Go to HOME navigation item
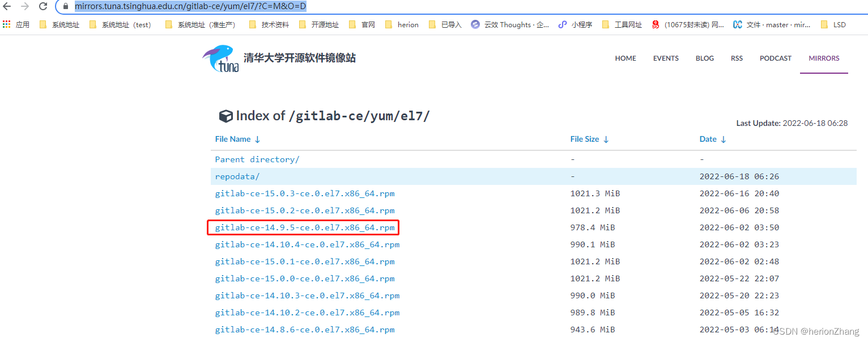Screen dimensions: 868x342 pyautogui.click(x=626, y=58)
